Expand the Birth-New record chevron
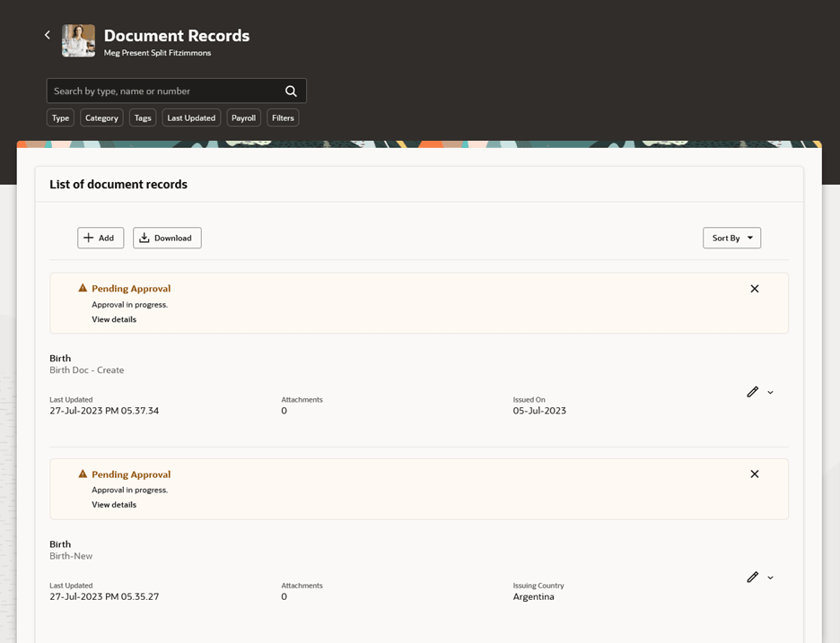840x643 pixels. pos(770,578)
